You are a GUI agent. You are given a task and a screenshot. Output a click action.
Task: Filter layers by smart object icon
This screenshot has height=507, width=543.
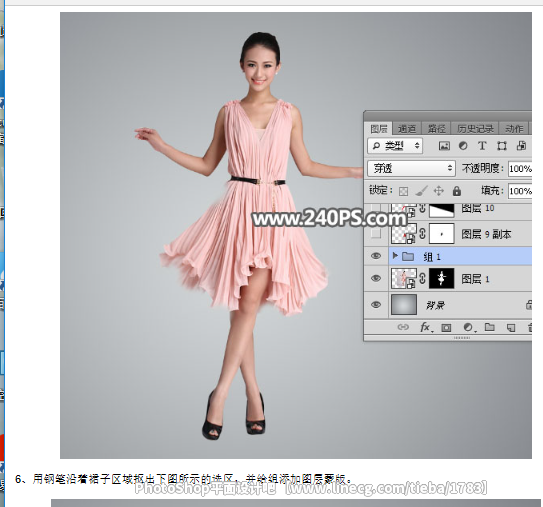[x=521, y=146]
